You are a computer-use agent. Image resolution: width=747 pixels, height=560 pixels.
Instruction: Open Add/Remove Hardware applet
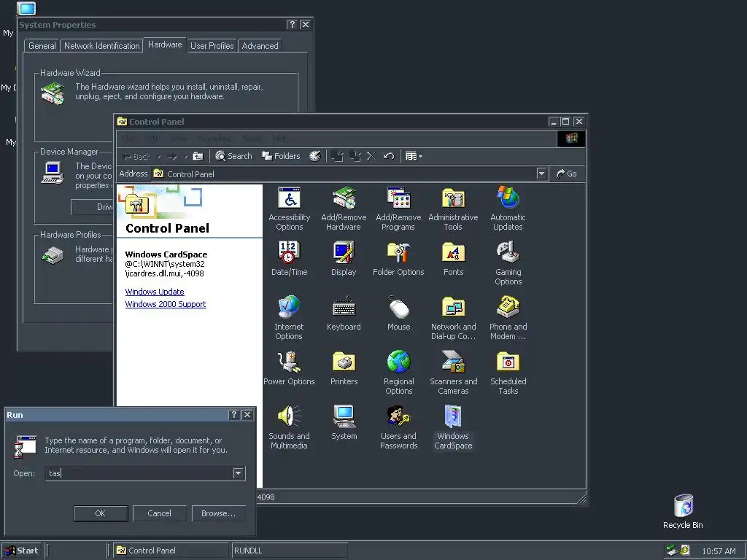[344, 209]
